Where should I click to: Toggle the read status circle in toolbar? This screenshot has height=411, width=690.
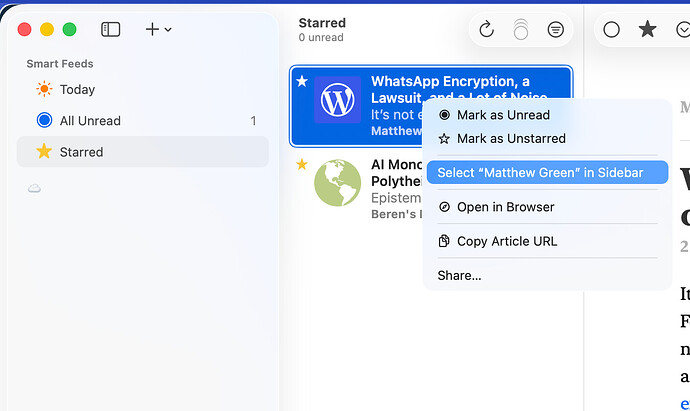(612, 30)
